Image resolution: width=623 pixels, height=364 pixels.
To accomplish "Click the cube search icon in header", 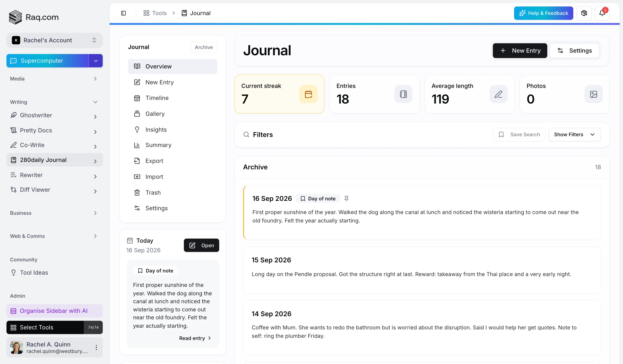I will pos(584,13).
